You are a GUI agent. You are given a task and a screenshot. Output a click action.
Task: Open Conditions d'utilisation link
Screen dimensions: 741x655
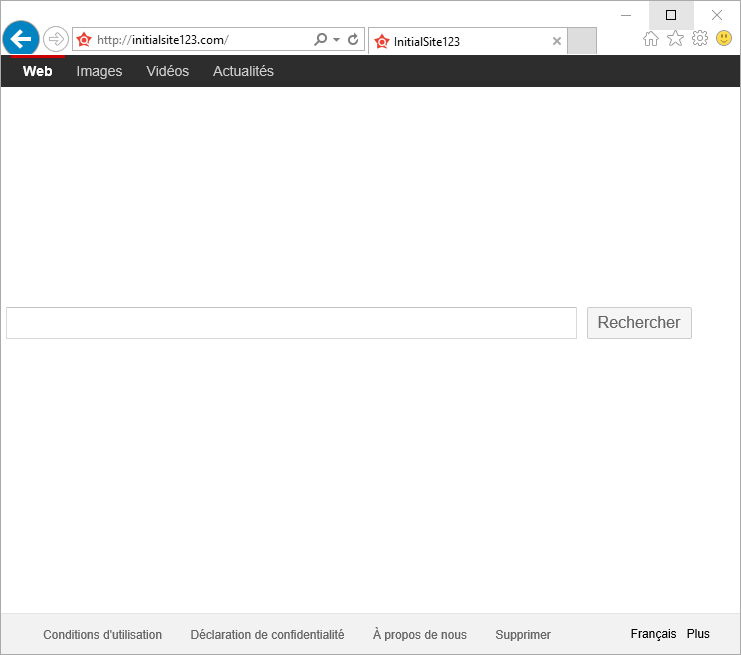[103, 635]
